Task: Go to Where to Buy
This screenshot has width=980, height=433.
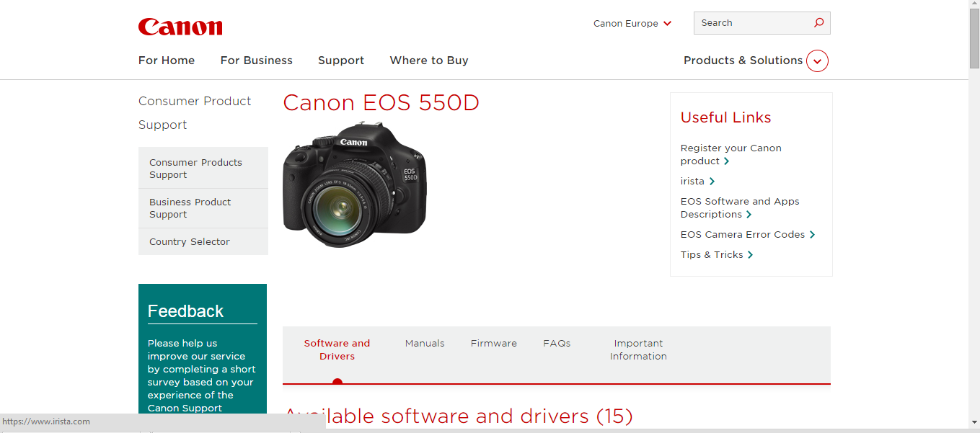Action: click(x=429, y=61)
